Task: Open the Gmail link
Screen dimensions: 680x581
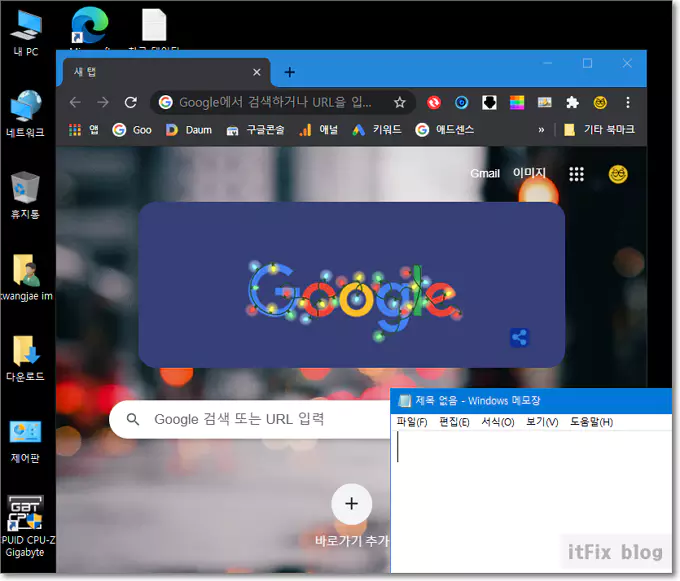Action: (485, 173)
